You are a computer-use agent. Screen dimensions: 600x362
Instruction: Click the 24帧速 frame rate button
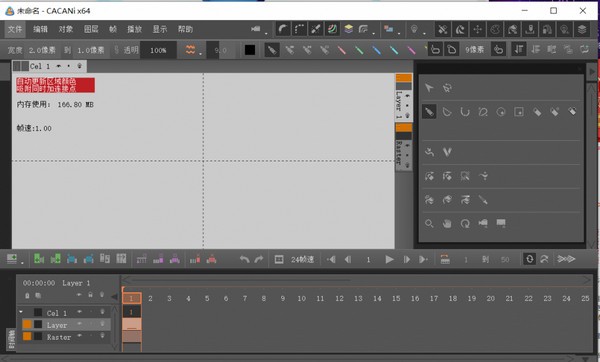point(302,259)
